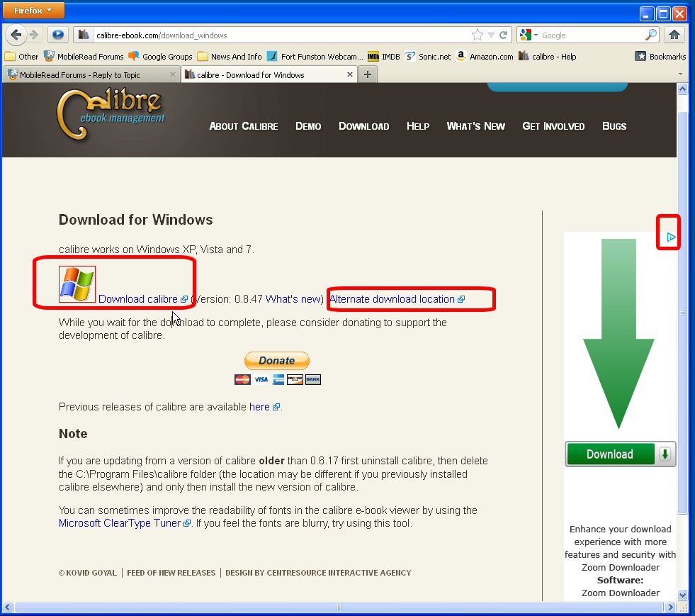This screenshot has width=695, height=616.
Task: Open the Get Involved navigation item
Action: (553, 126)
